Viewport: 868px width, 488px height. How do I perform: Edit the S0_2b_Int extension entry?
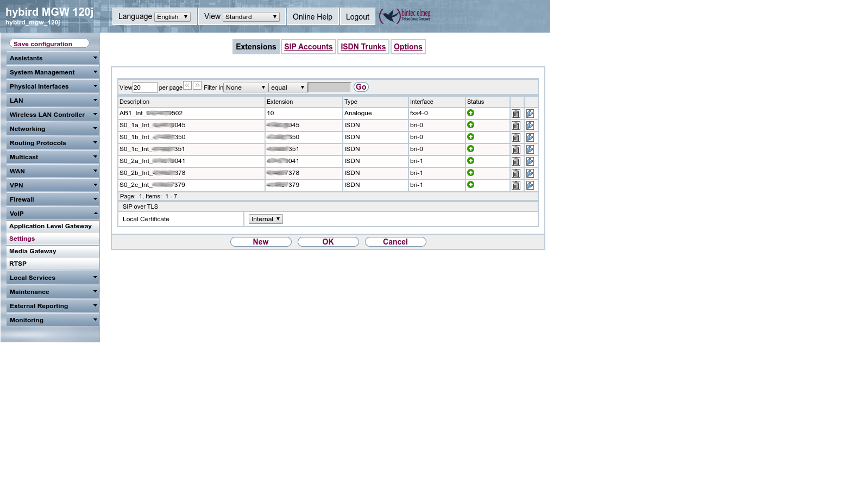[x=530, y=173]
